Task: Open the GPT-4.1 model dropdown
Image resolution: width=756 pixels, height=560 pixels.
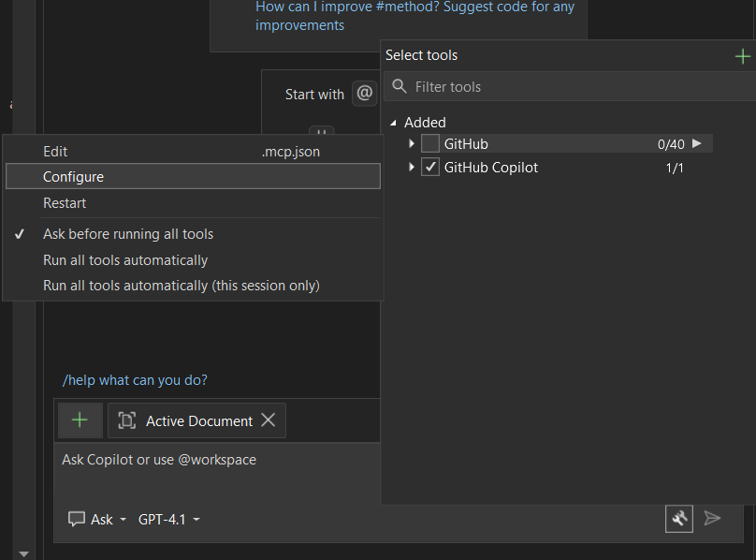Action: [x=167, y=519]
